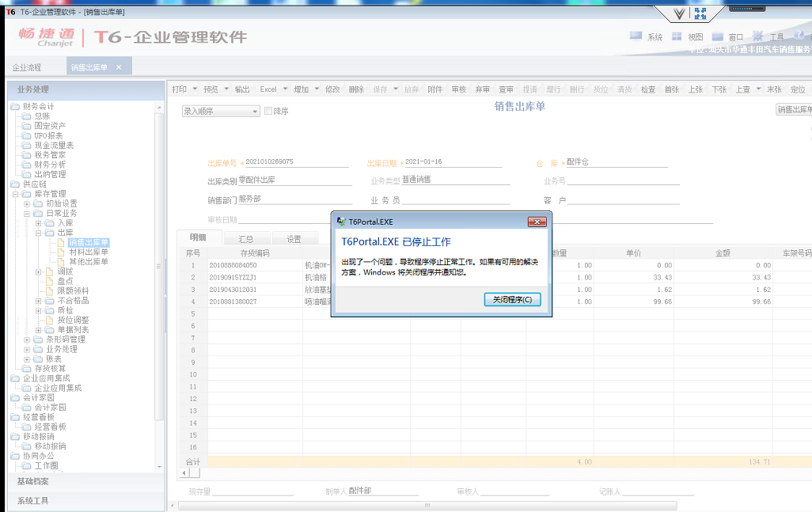Click the document icon beside 其他出库单
812x512 pixels.
tap(61, 262)
